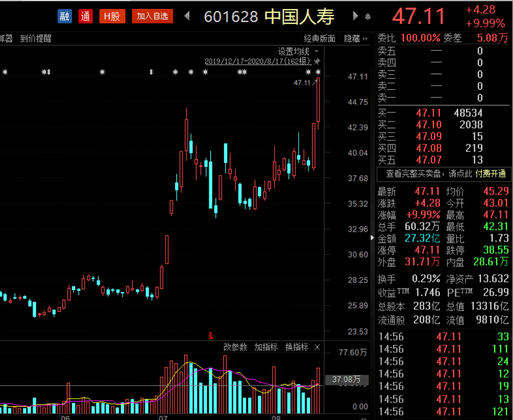513x420 pixels.
Task: Click the 今开 43.01 value
Action: click(x=496, y=203)
